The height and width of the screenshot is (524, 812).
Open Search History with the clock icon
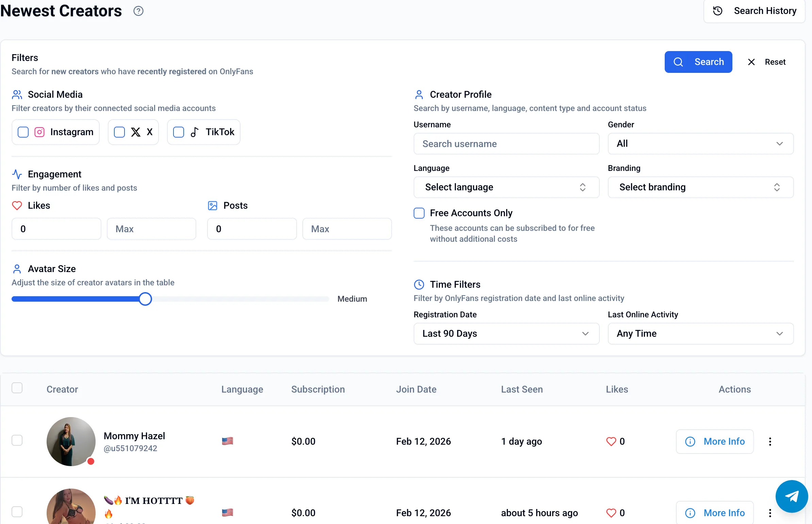[717, 11]
